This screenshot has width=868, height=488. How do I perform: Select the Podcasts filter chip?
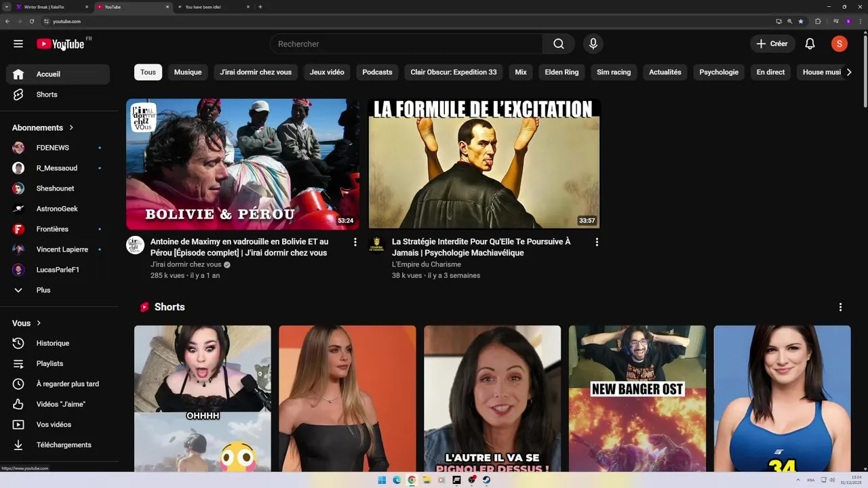point(377,72)
